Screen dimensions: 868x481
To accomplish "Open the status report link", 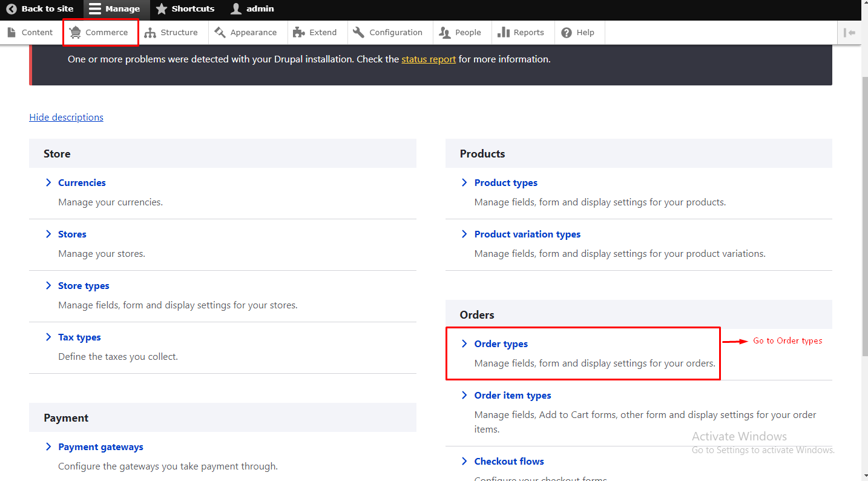I will click(429, 59).
